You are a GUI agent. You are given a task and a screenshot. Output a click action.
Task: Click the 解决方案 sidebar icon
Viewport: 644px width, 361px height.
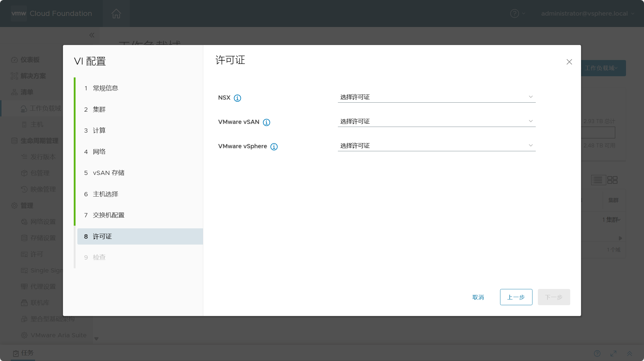[x=14, y=76]
